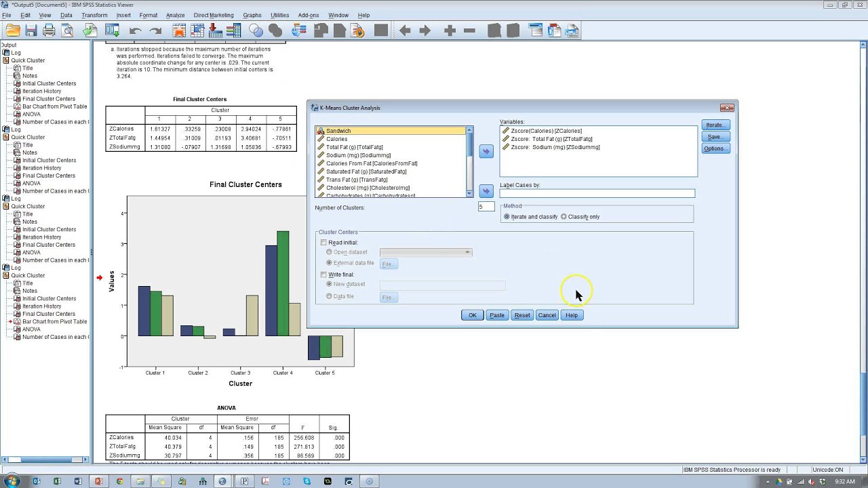Screen dimensions: 868x488
Task: Click the Promote left-arrow toolbar icon
Action: pos(405,30)
